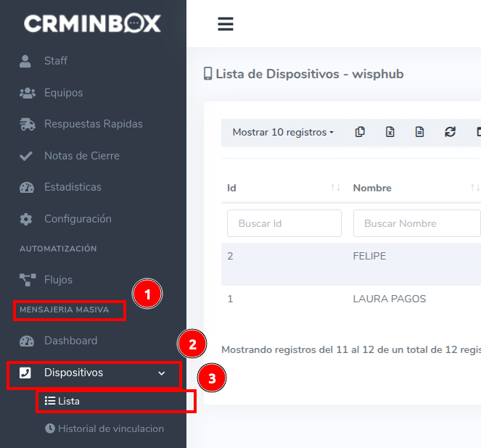Click the Staff user icon in sidebar

click(x=26, y=61)
